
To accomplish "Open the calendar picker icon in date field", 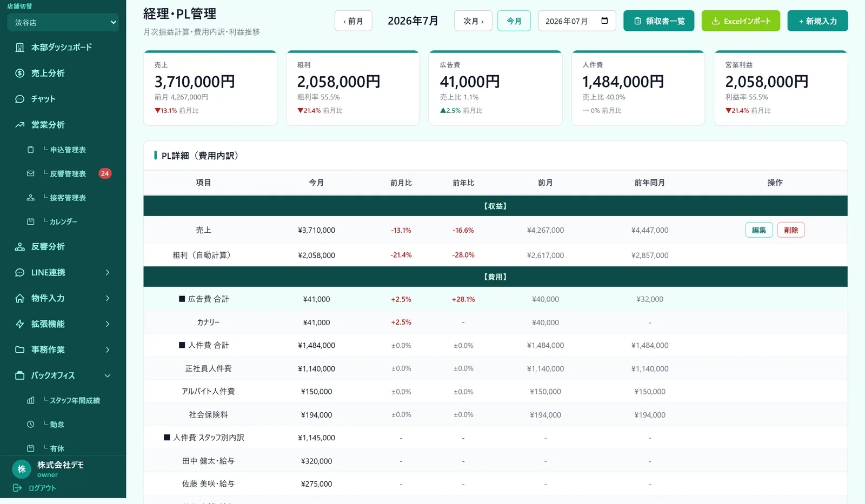I will 604,21.
